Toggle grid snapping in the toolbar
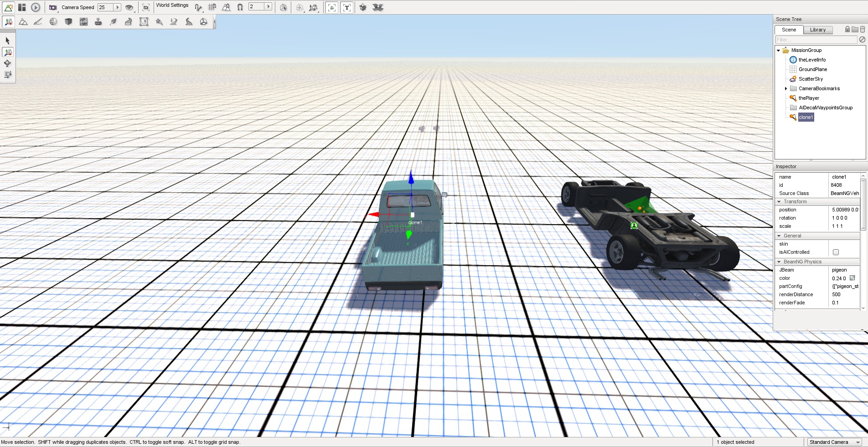 tap(212, 7)
